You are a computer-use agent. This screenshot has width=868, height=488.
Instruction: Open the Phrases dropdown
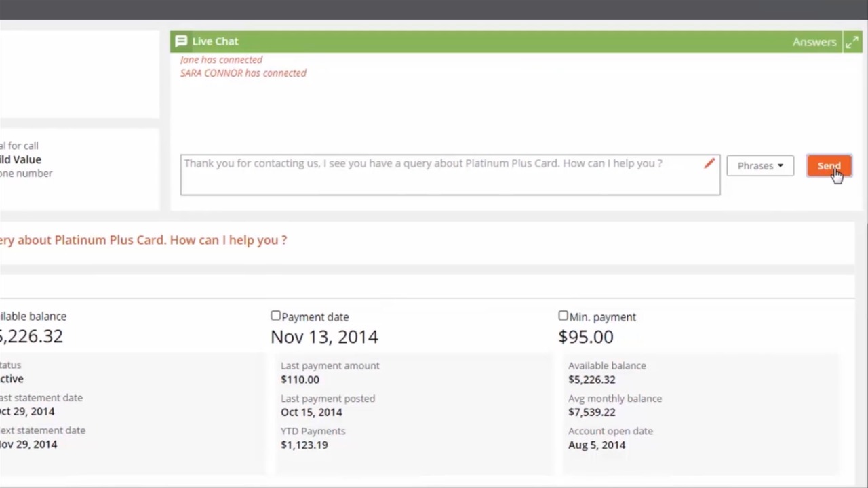click(759, 166)
